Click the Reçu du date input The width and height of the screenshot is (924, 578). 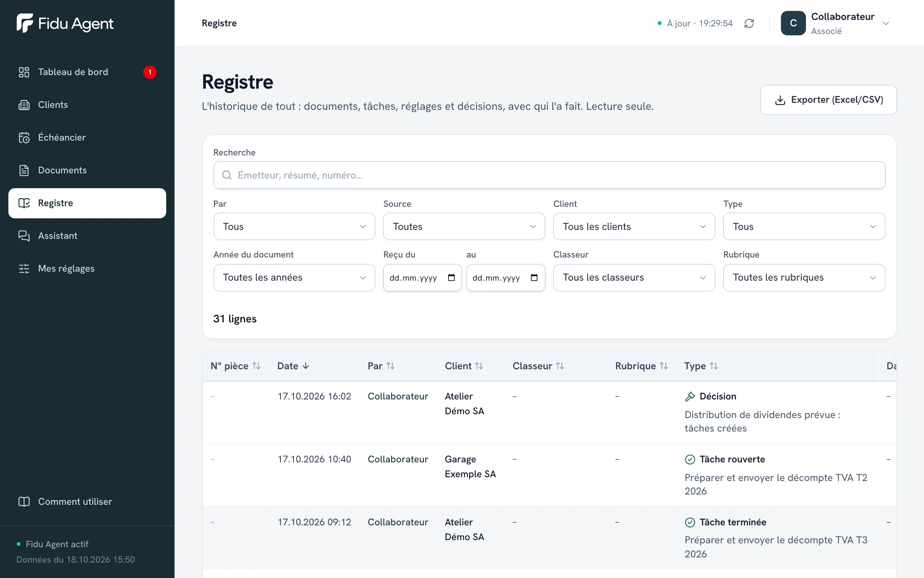[422, 278]
